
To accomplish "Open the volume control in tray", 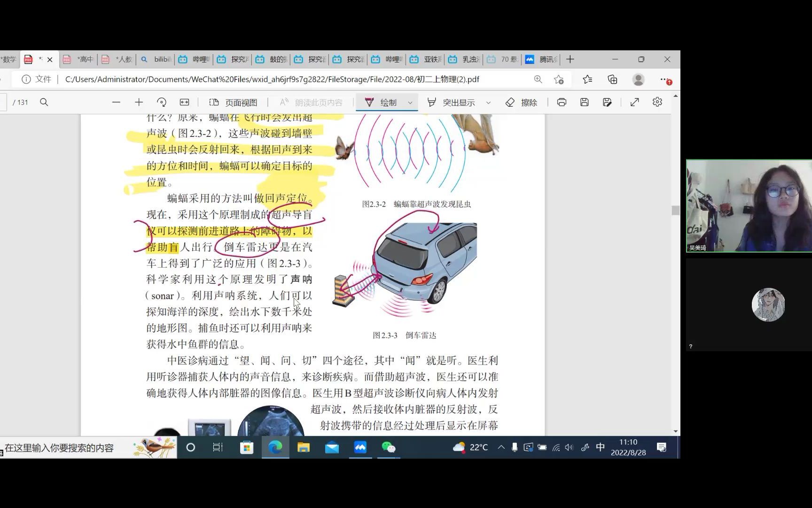I will click(569, 447).
